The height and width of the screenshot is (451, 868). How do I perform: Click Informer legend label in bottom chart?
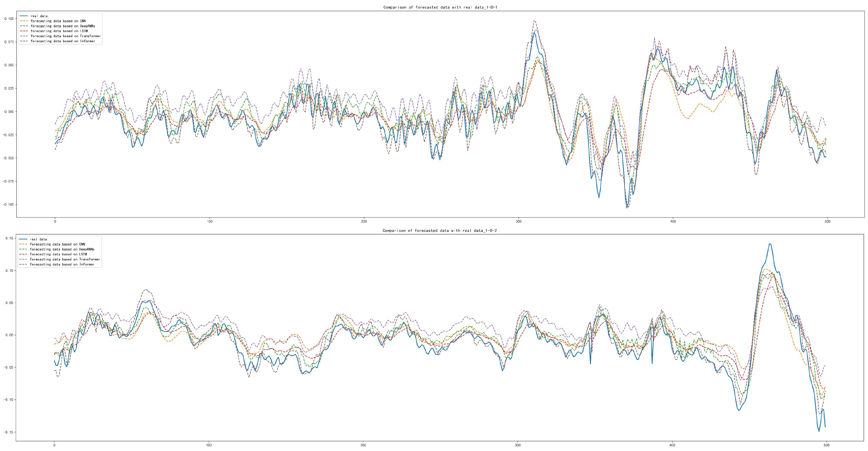[x=62, y=265]
